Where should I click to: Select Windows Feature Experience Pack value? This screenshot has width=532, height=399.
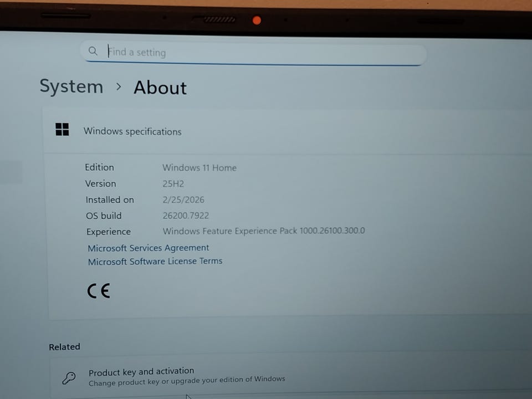point(264,231)
